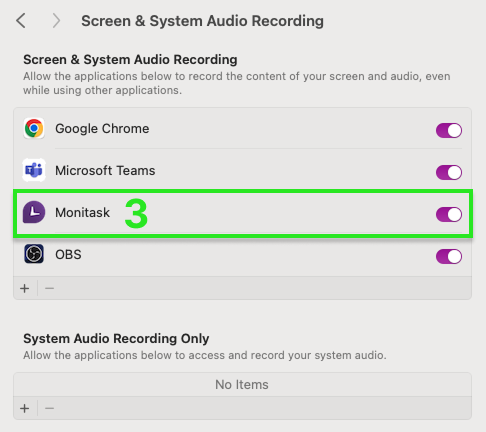This screenshot has height=432, width=486.
Task: Go back with the left chevron
Action: click(21, 21)
